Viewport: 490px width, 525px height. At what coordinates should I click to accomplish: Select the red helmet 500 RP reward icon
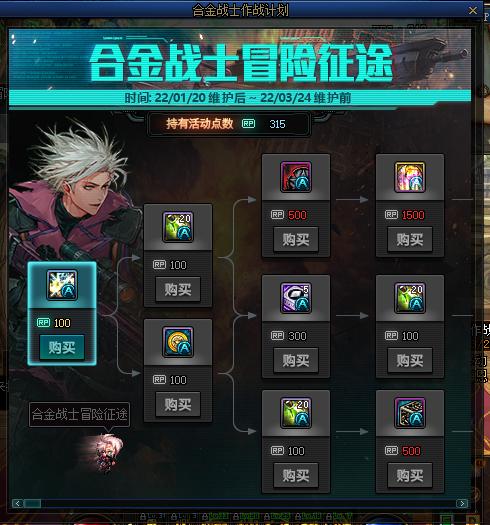click(x=296, y=177)
